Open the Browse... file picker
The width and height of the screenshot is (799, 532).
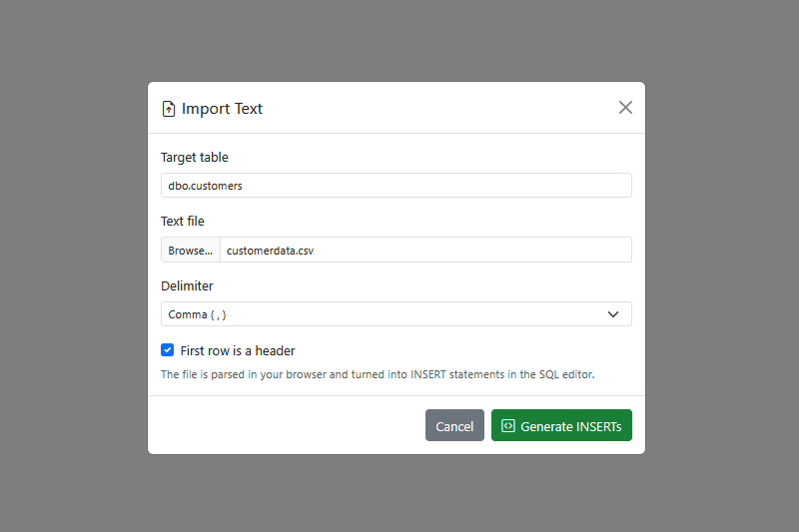[191, 250]
